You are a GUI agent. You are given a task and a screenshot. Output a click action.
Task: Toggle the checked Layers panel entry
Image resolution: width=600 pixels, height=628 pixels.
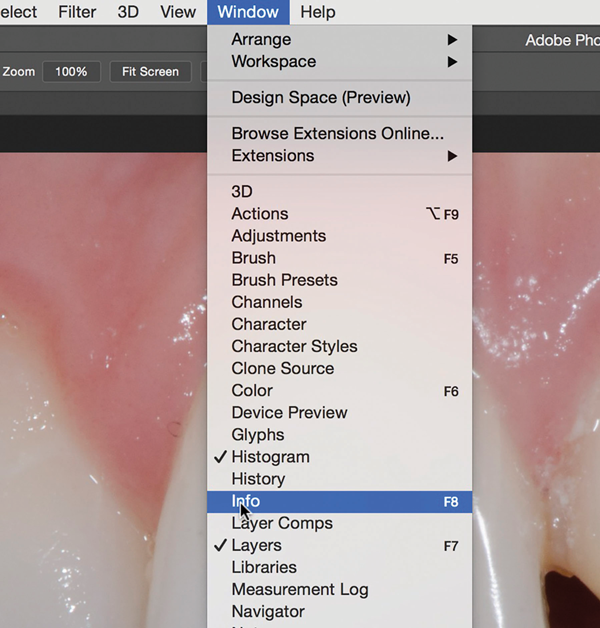click(256, 545)
